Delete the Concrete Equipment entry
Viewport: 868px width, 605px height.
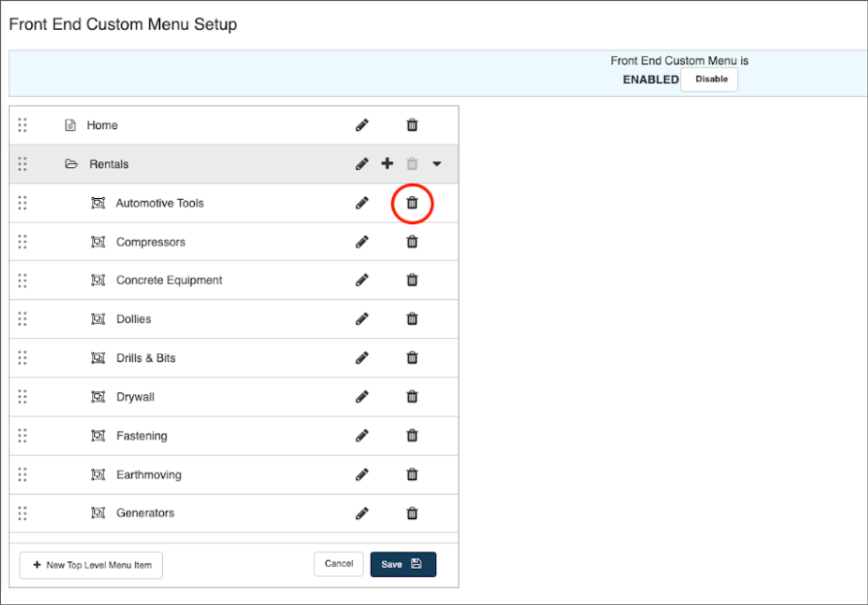(x=412, y=280)
